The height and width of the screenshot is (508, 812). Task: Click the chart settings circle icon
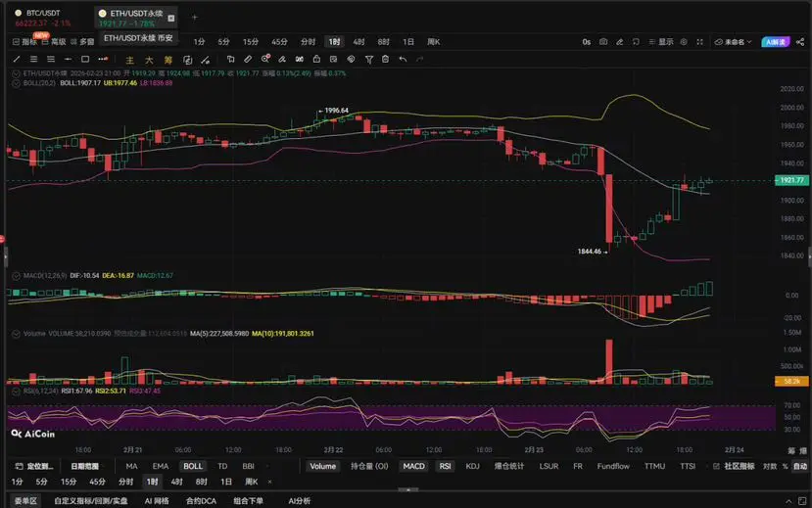[x=684, y=42]
